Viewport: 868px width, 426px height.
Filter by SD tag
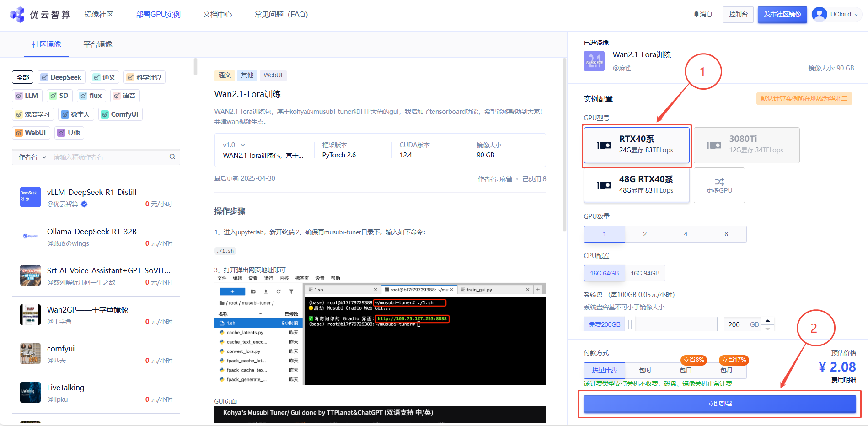[59, 96]
